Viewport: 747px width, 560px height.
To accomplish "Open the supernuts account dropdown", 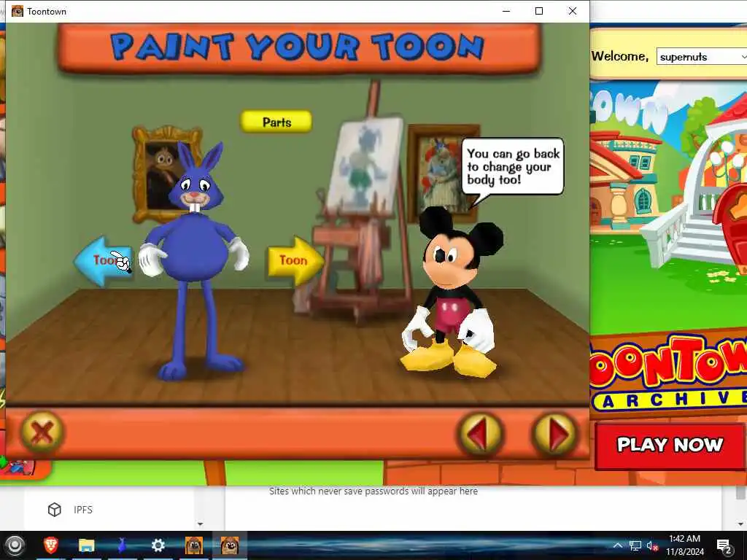I will [702, 57].
